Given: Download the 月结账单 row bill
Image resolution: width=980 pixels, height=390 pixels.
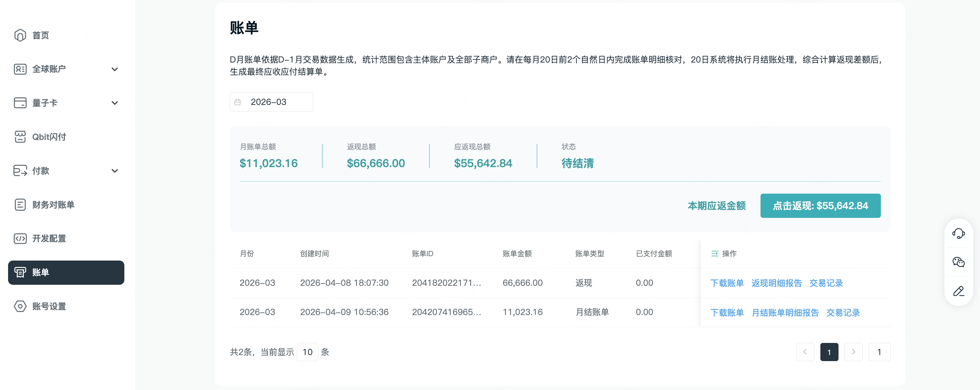Looking at the screenshot, I should click(x=727, y=312).
